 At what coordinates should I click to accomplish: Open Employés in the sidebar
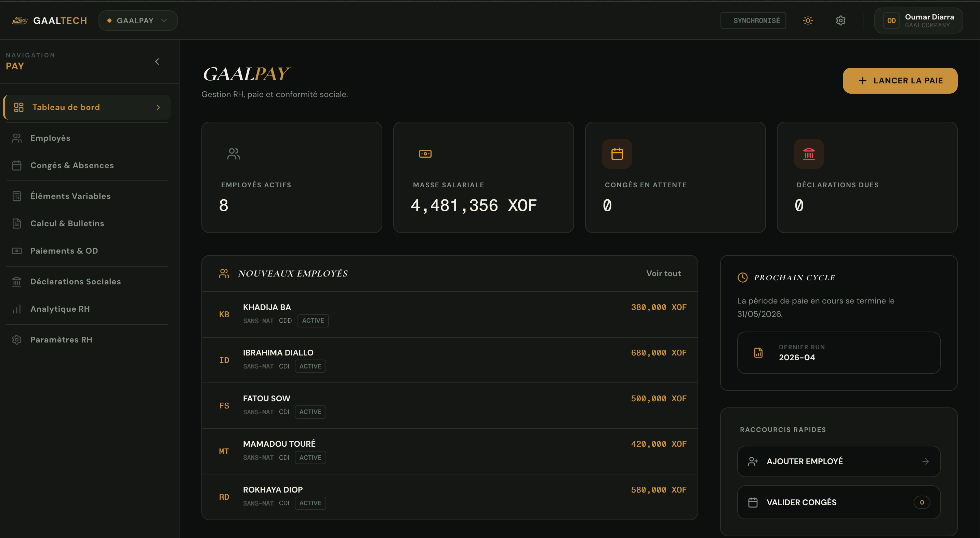pyautogui.click(x=87, y=138)
